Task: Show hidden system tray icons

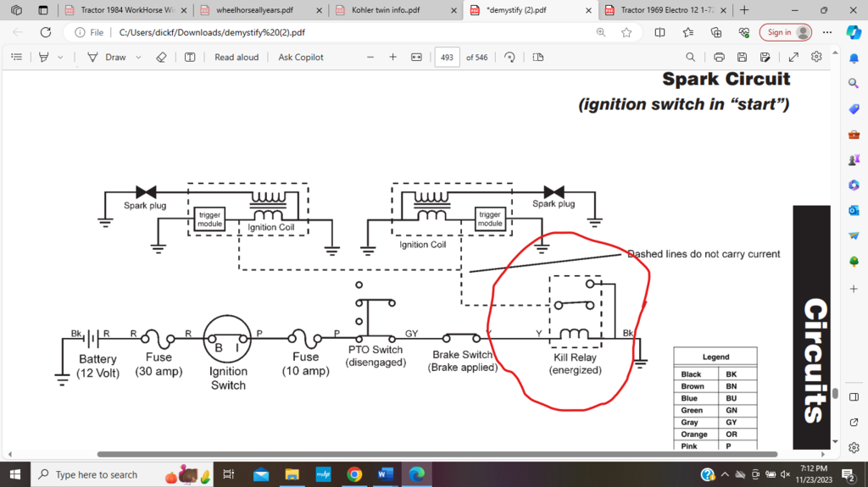Action: 724,474
